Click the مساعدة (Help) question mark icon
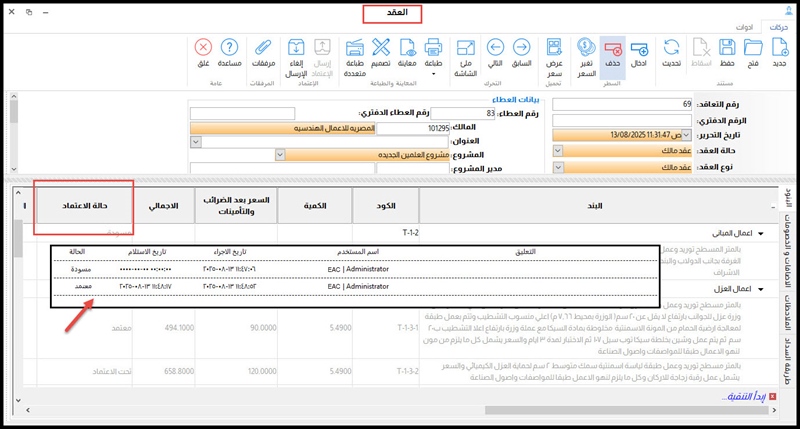800x429 pixels. (x=230, y=47)
